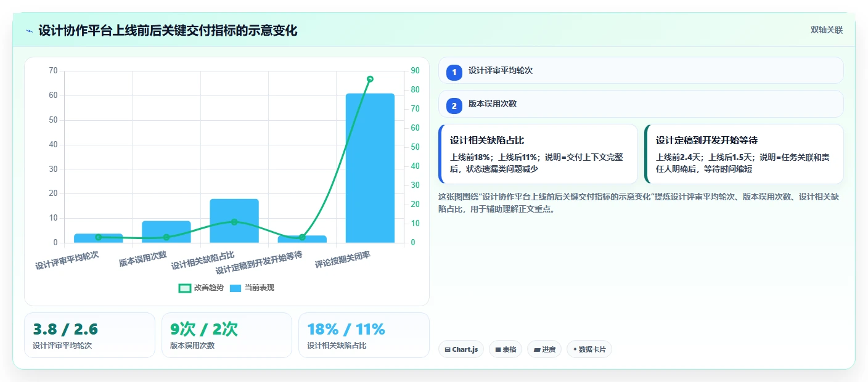Click the 设计定稿到开发开始等待 axis label
Screen dimensions: 868x382
(259, 262)
